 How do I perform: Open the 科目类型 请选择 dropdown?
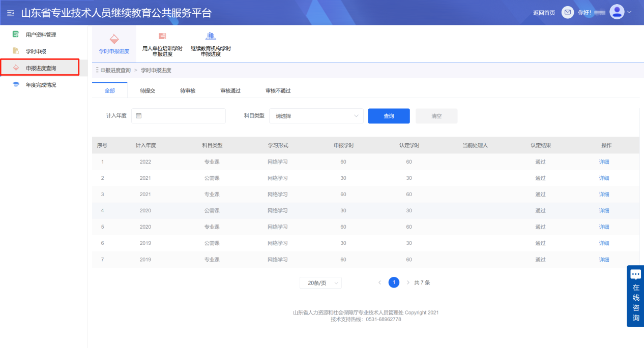pos(316,116)
